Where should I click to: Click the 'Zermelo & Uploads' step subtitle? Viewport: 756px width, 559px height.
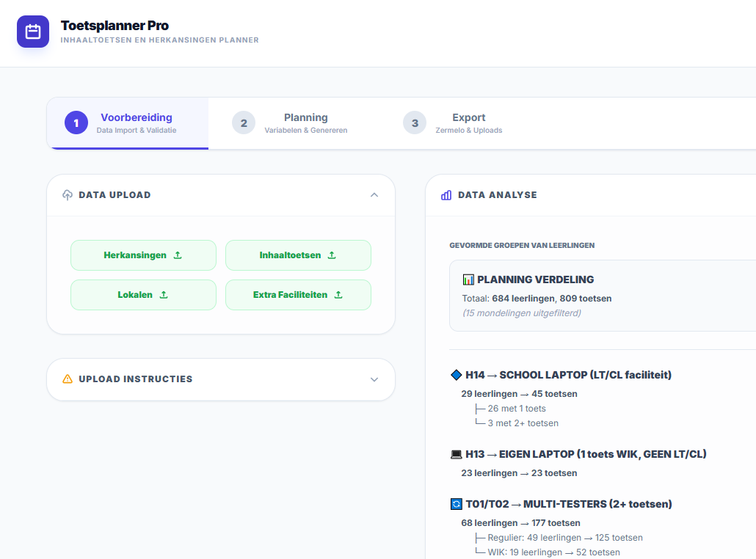tap(468, 130)
